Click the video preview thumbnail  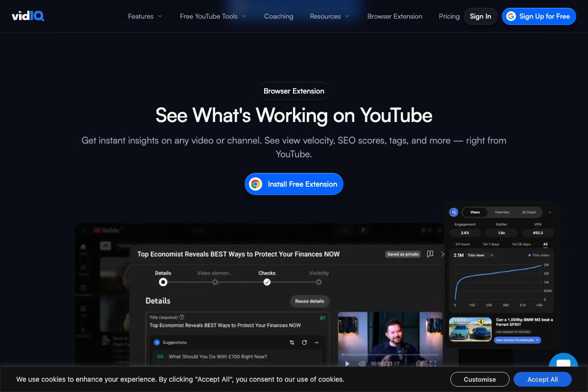click(x=390, y=340)
